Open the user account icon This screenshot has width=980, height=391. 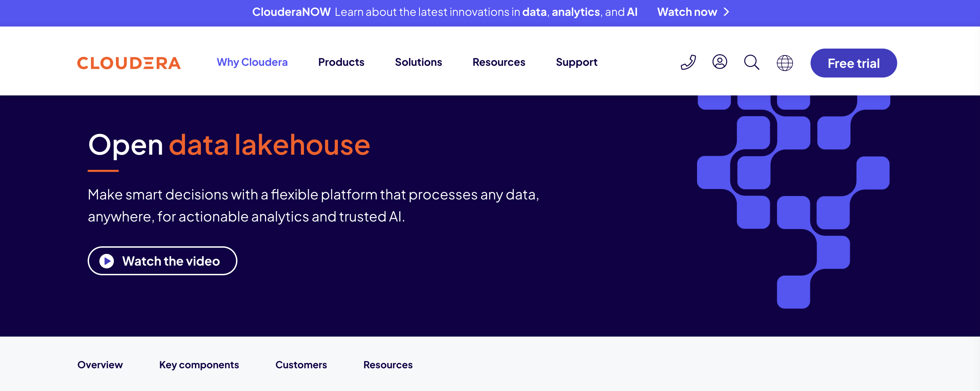coord(719,62)
